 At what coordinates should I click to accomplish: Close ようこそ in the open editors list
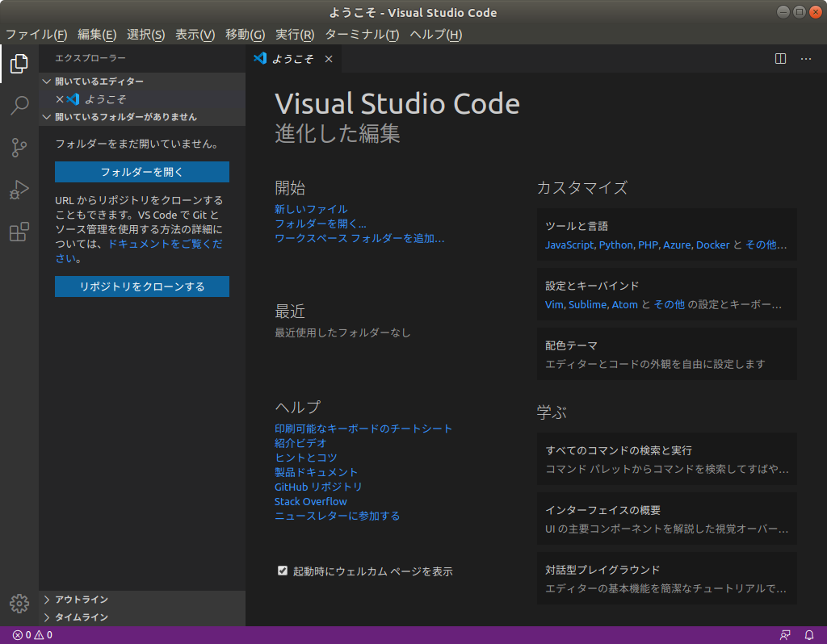[x=60, y=99]
